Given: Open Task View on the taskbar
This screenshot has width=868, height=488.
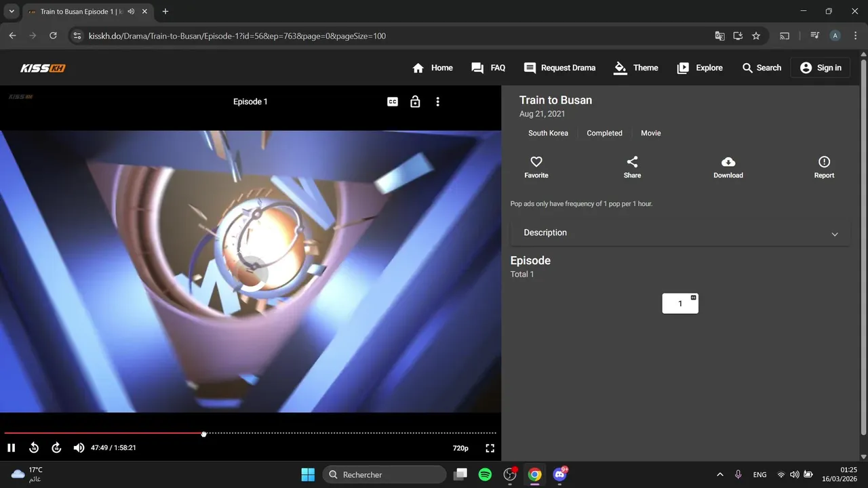Looking at the screenshot, I should [x=460, y=474].
